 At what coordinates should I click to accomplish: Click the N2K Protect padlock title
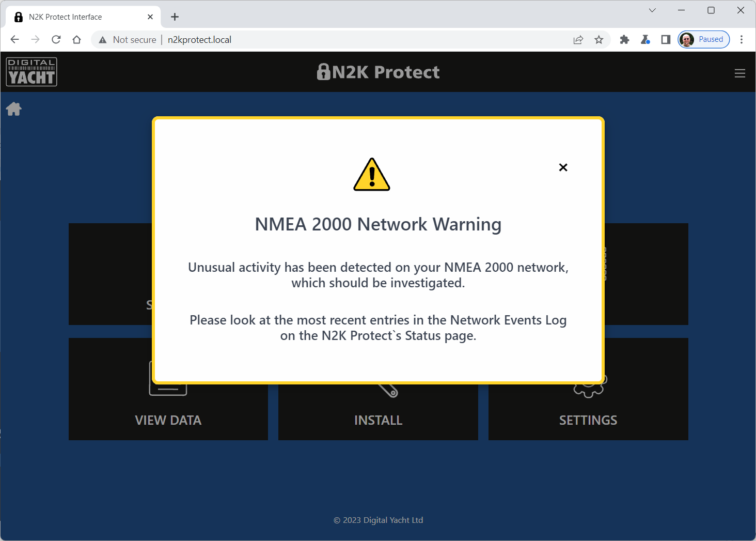378,72
